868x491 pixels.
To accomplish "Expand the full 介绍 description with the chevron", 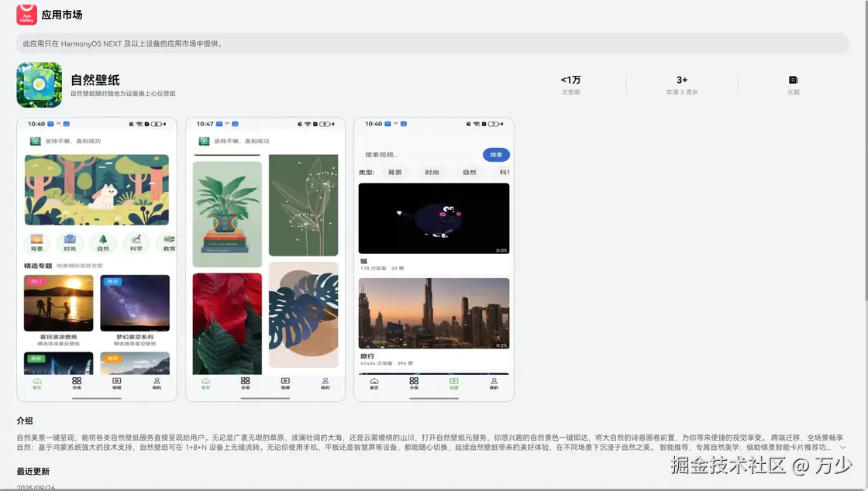I will point(842,448).
